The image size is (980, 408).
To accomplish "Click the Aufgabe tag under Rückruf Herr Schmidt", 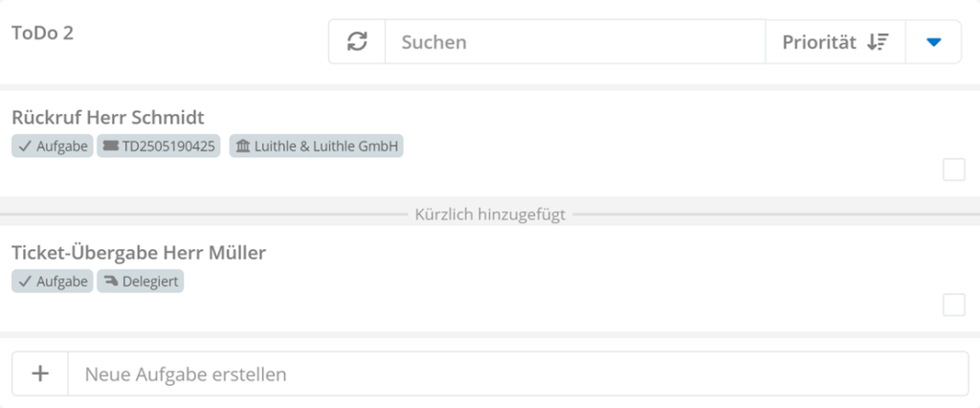I will tap(53, 147).
